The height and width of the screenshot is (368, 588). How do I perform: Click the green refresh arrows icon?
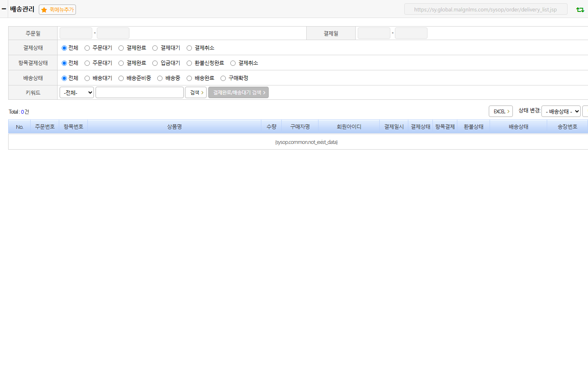(x=580, y=9)
